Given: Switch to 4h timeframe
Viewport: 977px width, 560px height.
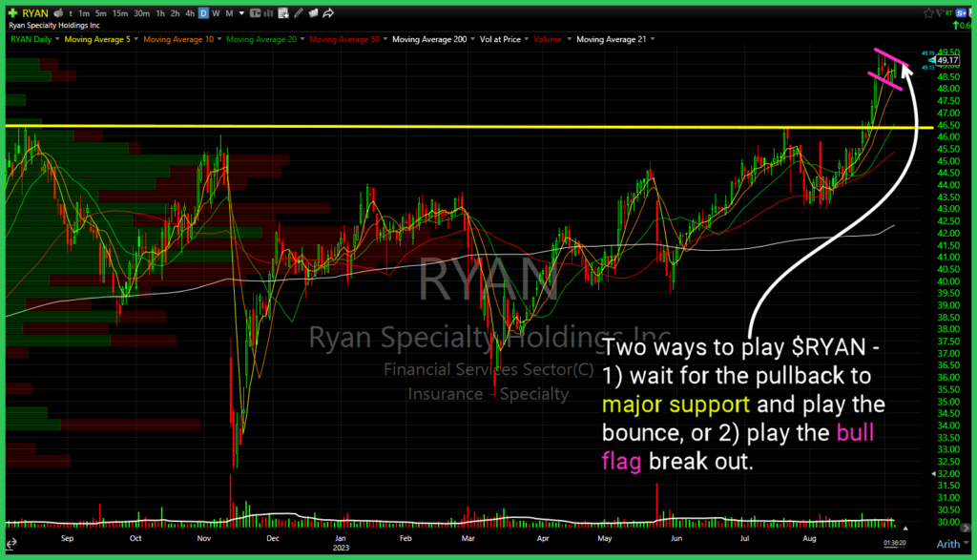Looking at the screenshot, I should coord(190,13).
